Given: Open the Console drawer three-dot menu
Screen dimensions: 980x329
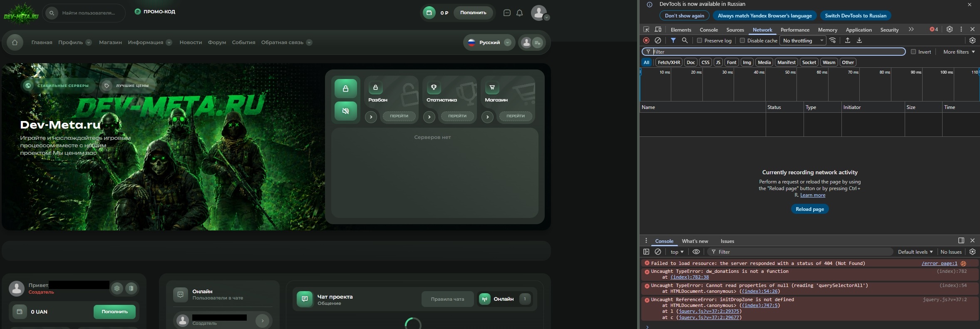Looking at the screenshot, I should pos(646,240).
